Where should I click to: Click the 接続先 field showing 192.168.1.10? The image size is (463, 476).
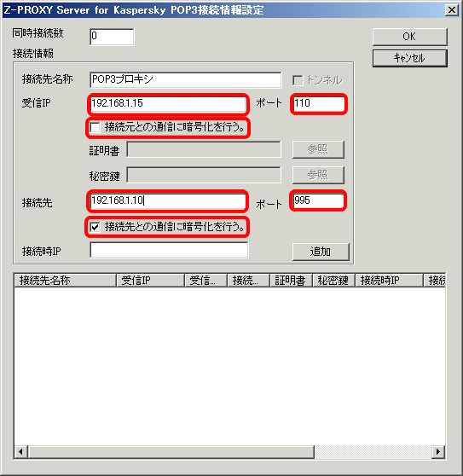click(x=167, y=200)
